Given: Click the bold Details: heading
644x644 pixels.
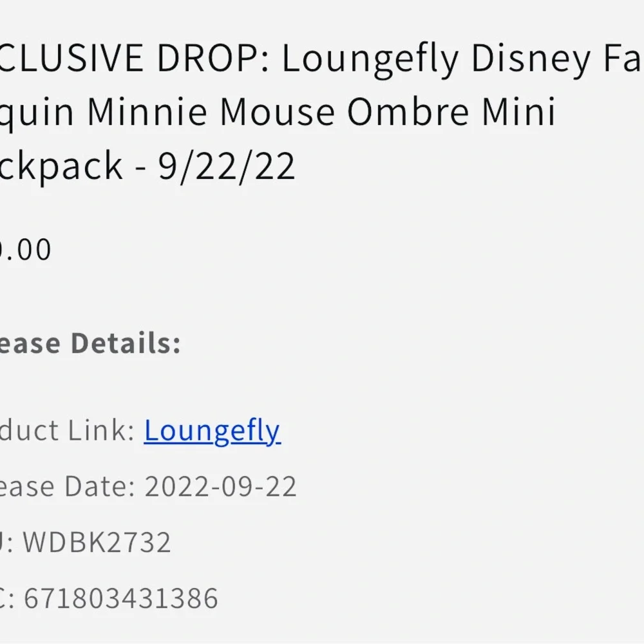Looking at the screenshot, I should click(x=126, y=343).
